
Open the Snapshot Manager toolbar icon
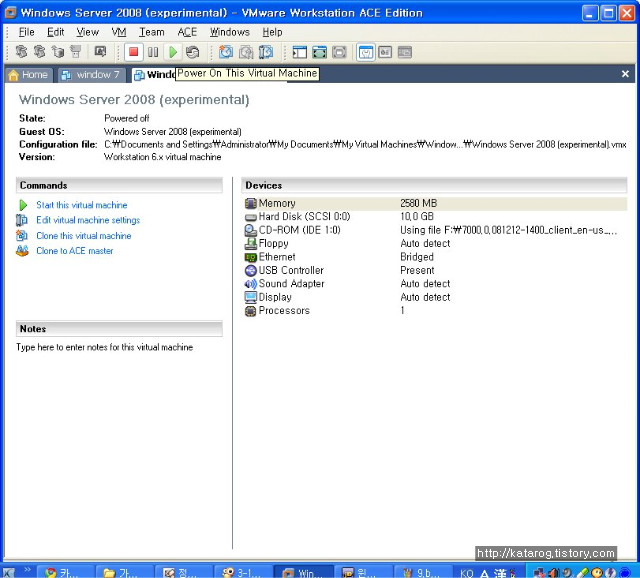tap(266, 52)
